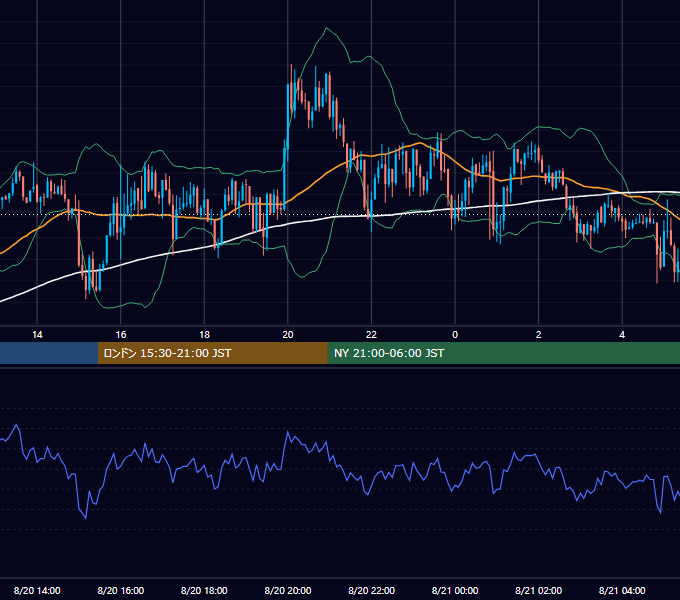Click the London 15:30-21:00 JST session bar
Image resolution: width=680 pixels, height=600 pixels.
pos(212,353)
